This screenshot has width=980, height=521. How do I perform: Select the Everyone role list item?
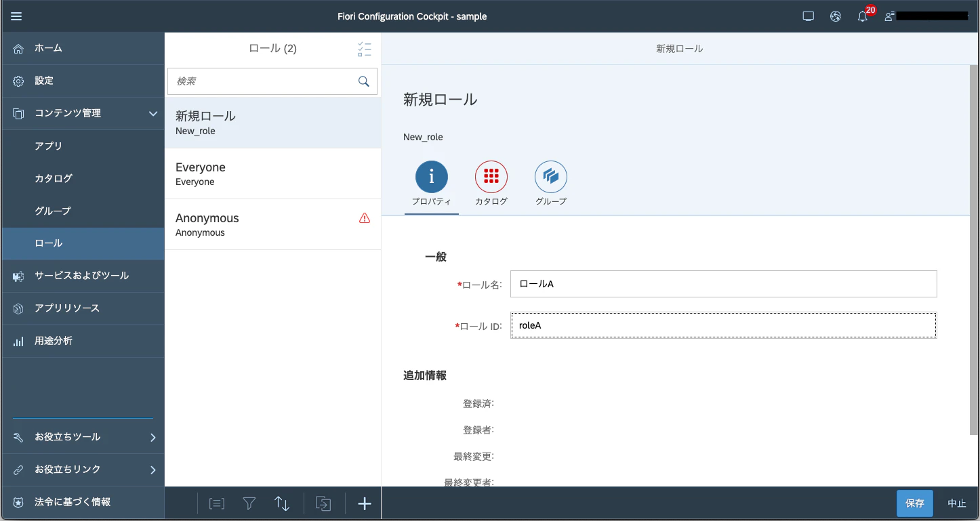click(272, 173)
